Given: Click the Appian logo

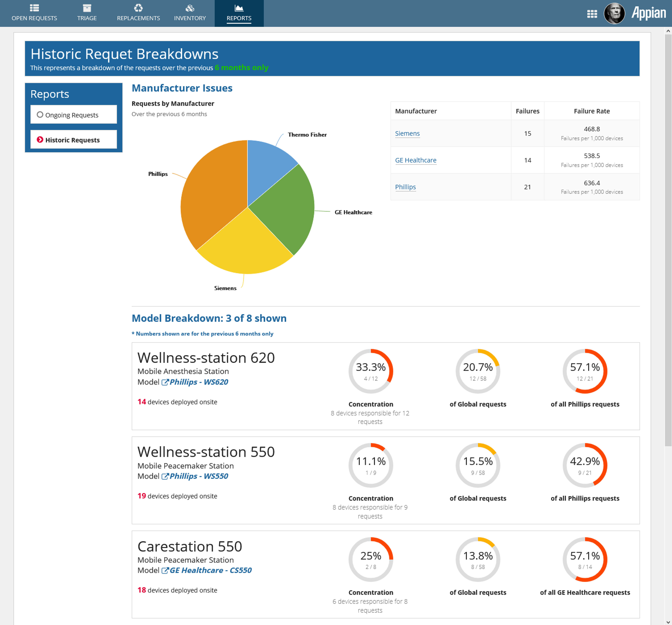Looking at the screenshot, I should [648, 13].
